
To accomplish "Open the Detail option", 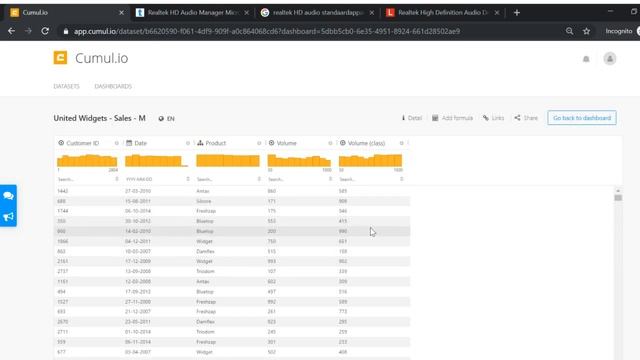I will [x=412, y=118].
